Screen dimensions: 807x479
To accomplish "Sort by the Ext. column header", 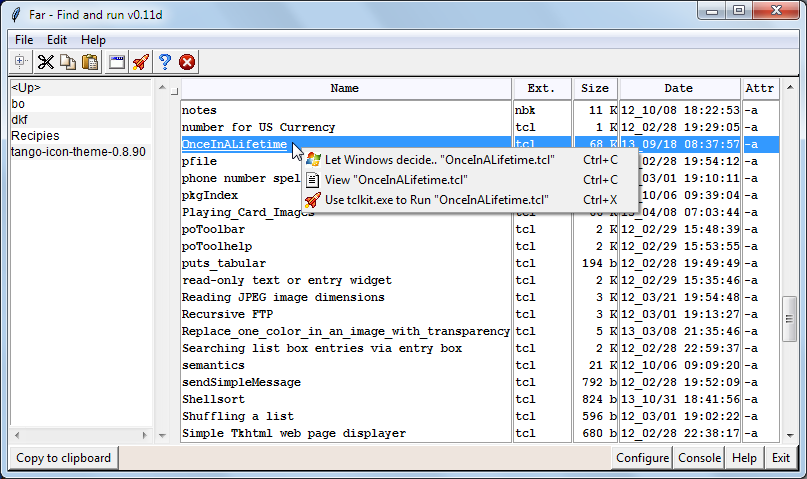I will pyautogui.click(x=541, y=88).
